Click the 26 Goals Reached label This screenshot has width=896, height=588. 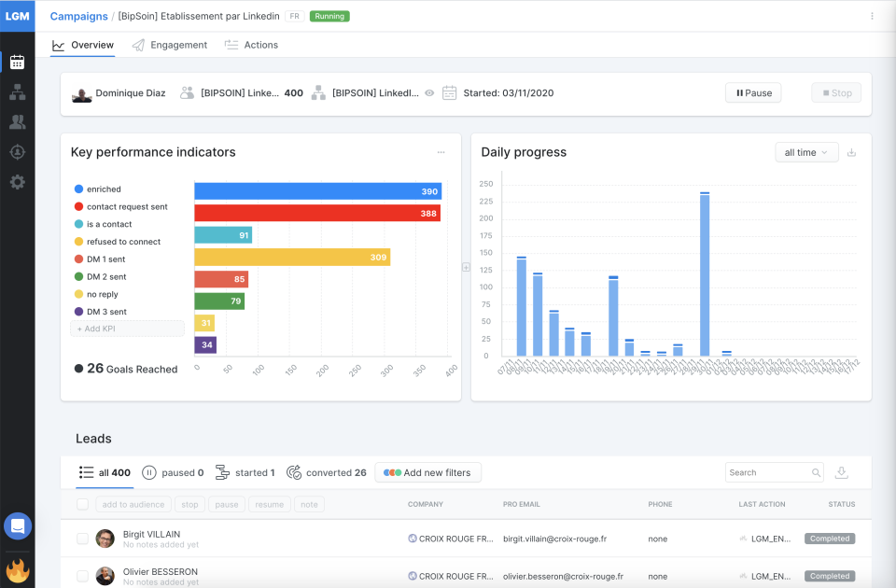click(126, 369)
